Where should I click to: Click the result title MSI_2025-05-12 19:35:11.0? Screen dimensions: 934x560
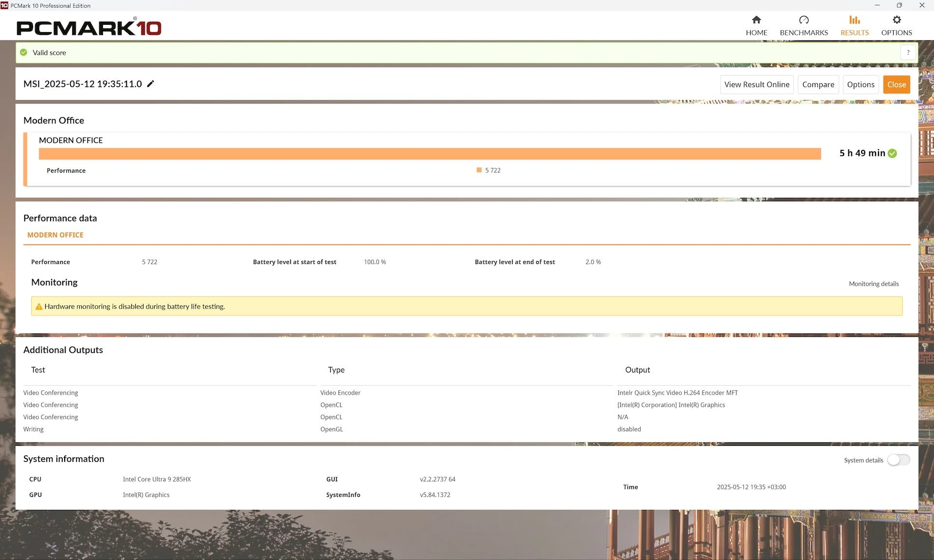[x=83, y=84]
